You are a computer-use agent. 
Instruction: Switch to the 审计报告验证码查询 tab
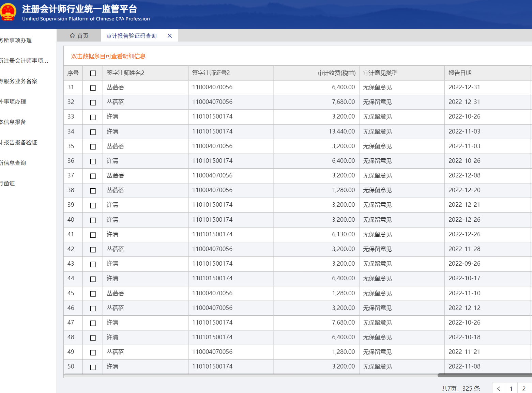[x=131, y=36]
